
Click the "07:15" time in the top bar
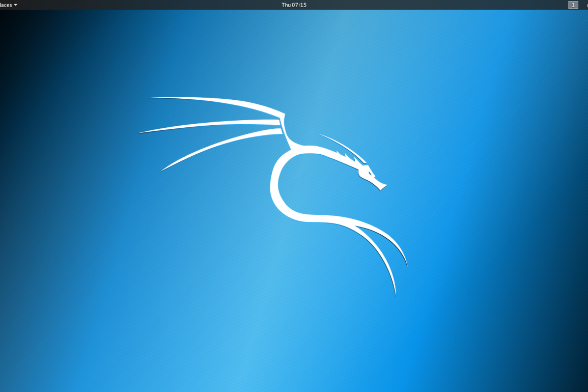coord(299,5)
